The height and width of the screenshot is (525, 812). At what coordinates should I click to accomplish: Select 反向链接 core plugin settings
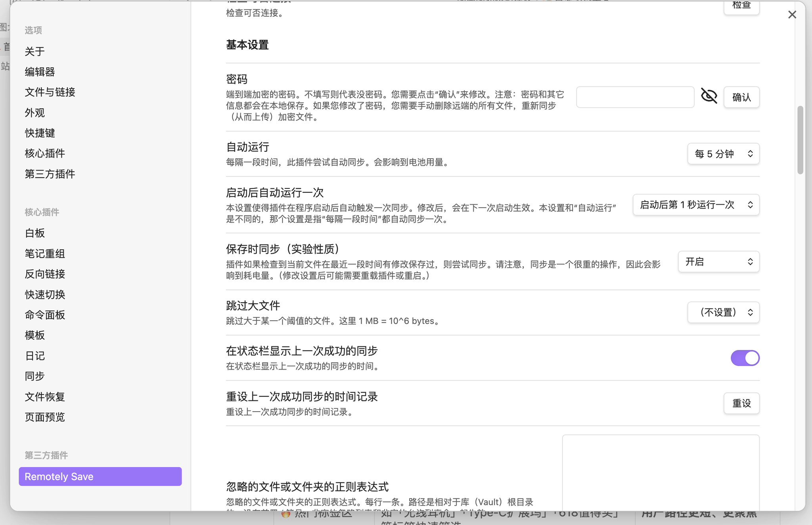pyautogui.click(x=45, y=274)
